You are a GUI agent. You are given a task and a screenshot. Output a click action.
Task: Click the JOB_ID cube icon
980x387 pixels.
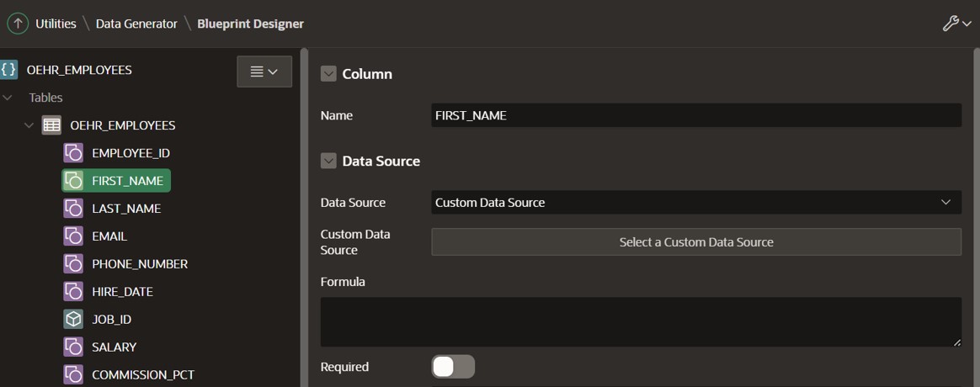point(73,319)
